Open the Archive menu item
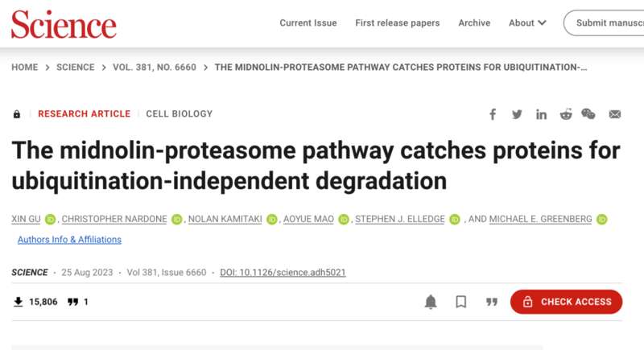 474,23
